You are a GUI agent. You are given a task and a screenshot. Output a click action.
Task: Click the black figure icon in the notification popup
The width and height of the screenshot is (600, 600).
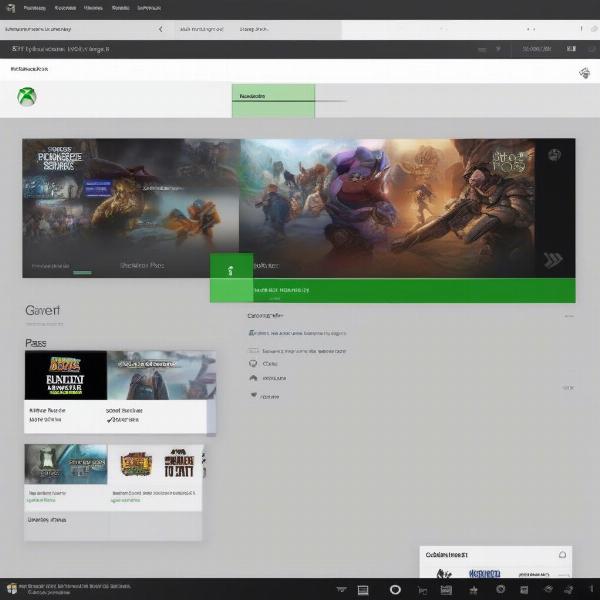(x=445, y=574)
